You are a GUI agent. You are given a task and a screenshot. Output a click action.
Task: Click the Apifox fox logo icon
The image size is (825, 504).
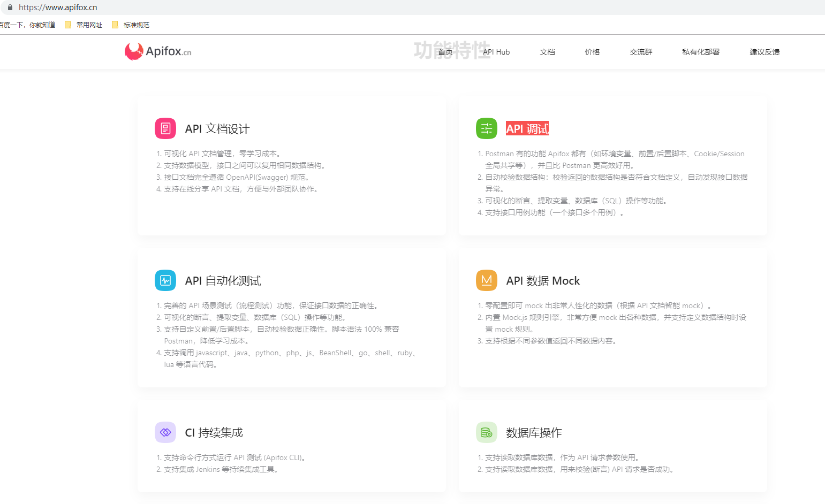[134, 51]
